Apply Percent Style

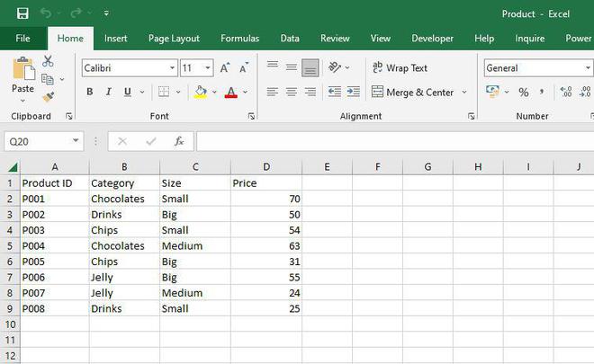(524, 92)
